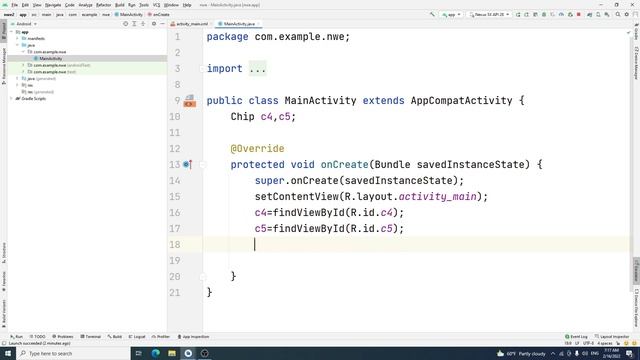Collapse the first com.example.nwe package
The image size is (640, 360).
click(23, 52)
